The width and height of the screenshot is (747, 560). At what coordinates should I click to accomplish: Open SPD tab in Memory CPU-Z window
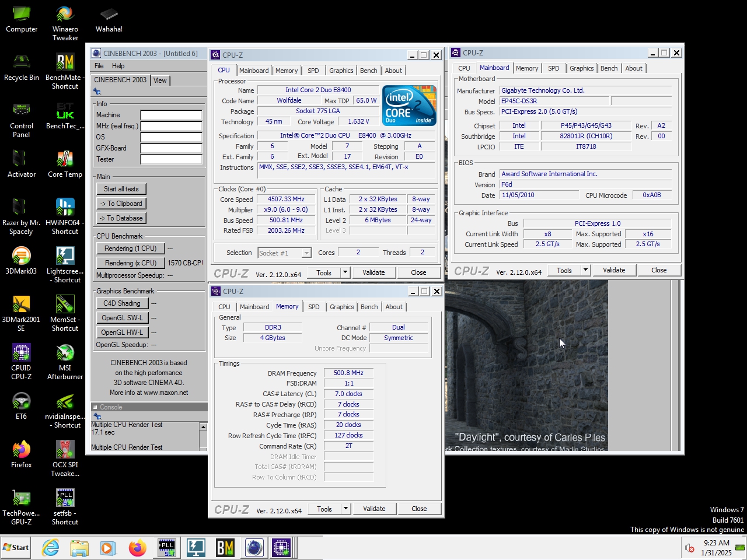314,307
